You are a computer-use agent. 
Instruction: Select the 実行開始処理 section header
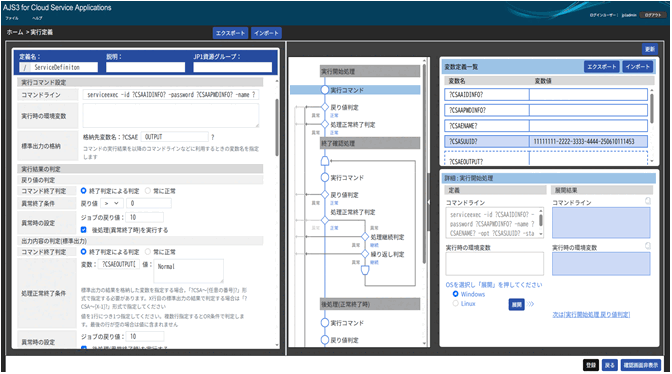point(370,71)
